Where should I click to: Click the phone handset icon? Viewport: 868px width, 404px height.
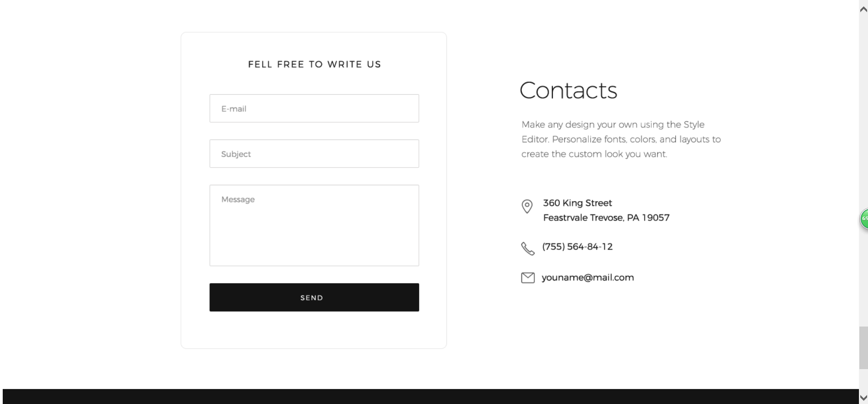pyautogui.click(x=528, y=248)
